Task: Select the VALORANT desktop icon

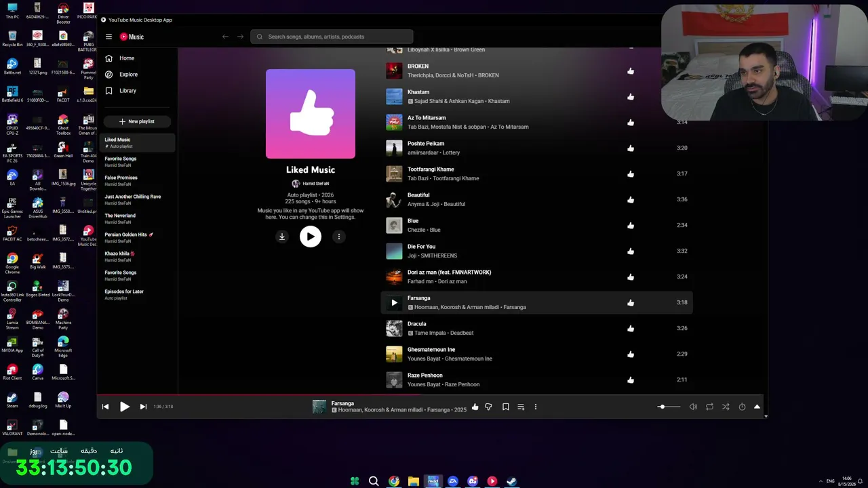Action: 12,428
